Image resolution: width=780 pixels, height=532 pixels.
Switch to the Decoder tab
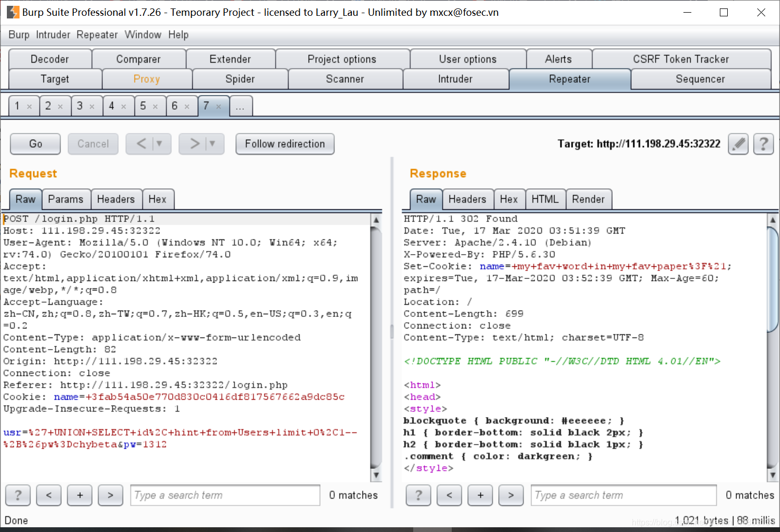click(x=50, y=59)
